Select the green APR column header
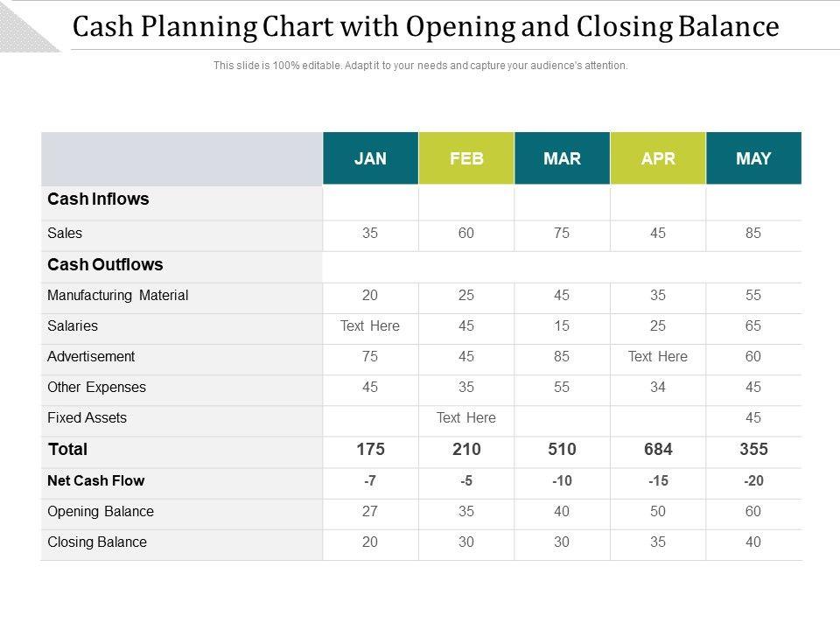Viewport: 840px width, 630px height. (x=658, y=158)
